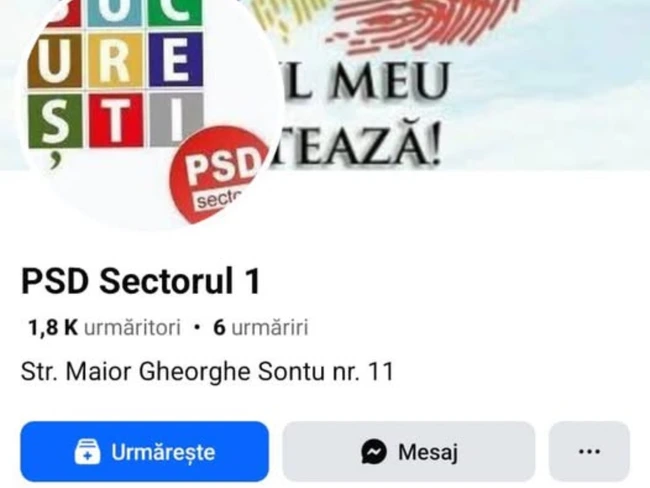Image resolution: width=650 pixels, height=488 pixels.
Task: Open the 1,8 K urmăritori list
Action: tap(104, 327)
